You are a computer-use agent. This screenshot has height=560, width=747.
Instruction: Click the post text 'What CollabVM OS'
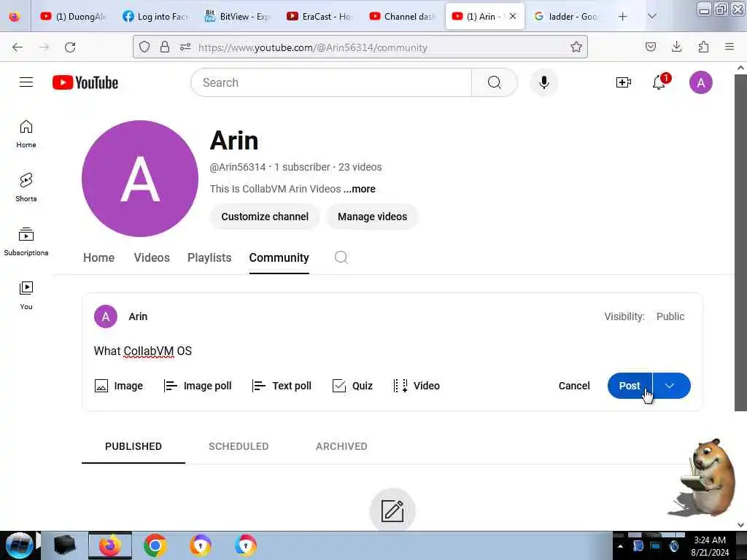[143, 351]
